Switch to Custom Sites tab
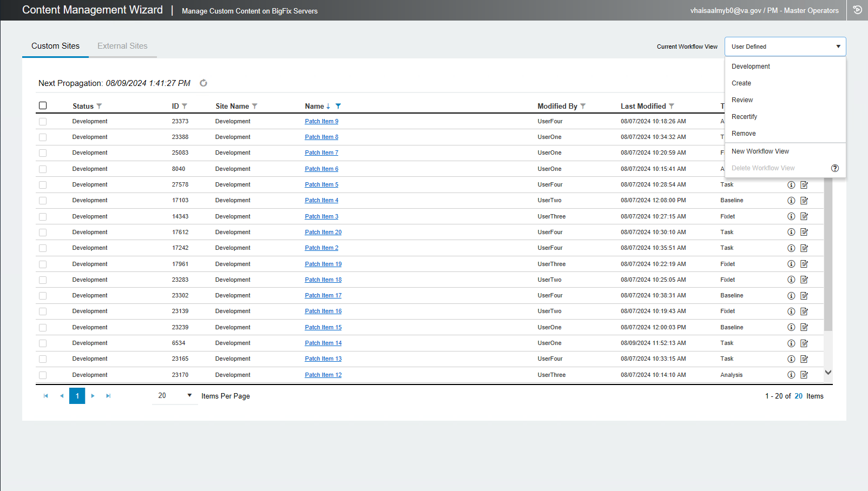 pos(55,46)
